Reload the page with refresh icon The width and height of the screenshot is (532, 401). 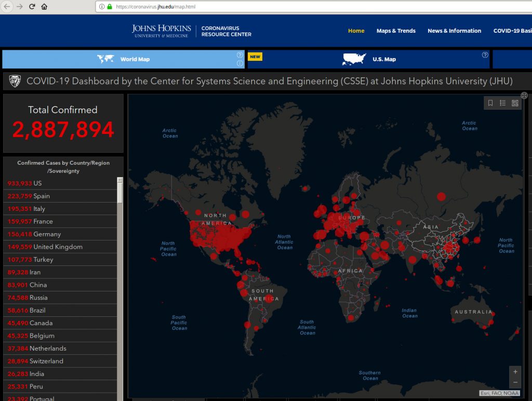32,6
